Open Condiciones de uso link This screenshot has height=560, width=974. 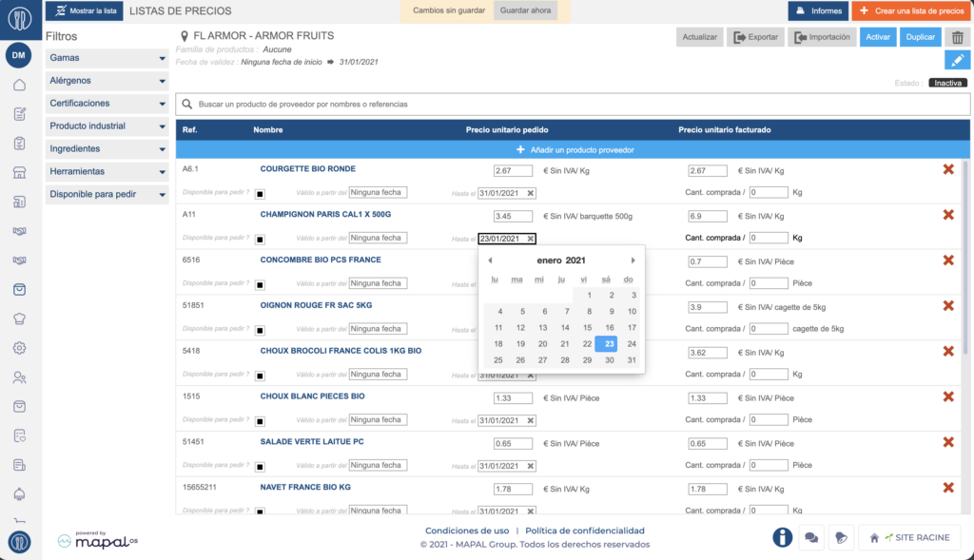[467, 531]
